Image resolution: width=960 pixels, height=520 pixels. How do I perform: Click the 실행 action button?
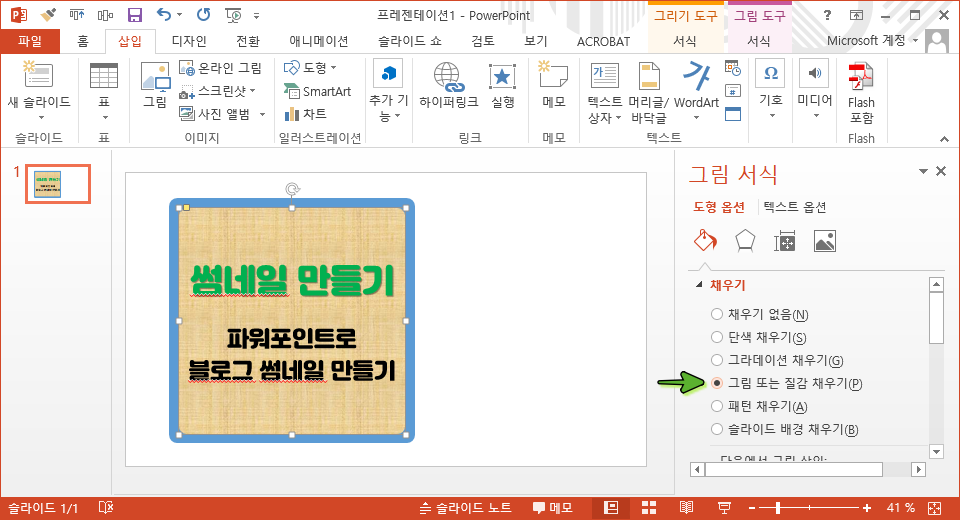[503, 86]
